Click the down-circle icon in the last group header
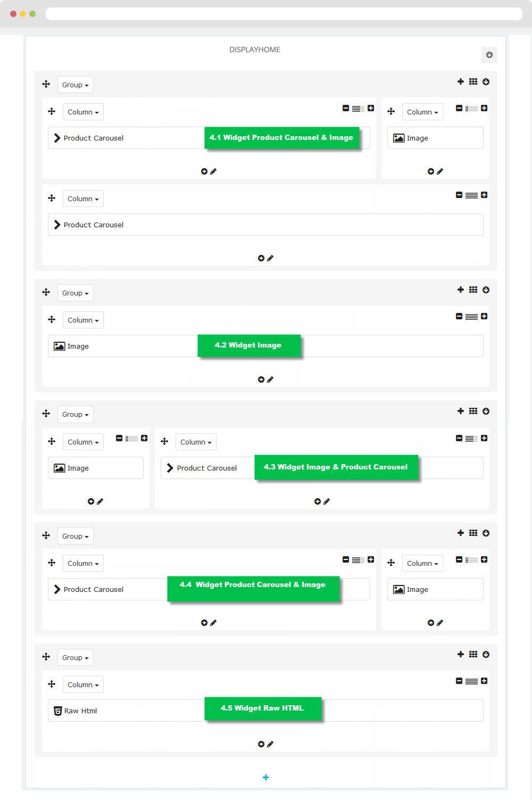The width and height of the screenshot is (532, 800). [486, 654]
